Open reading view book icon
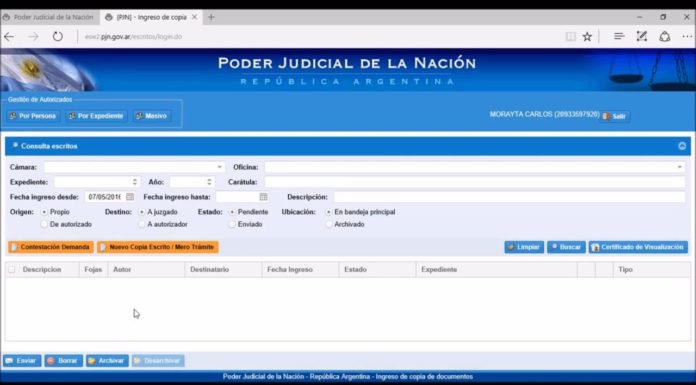Viewport: 696px width, 385px height. point(570,37)
